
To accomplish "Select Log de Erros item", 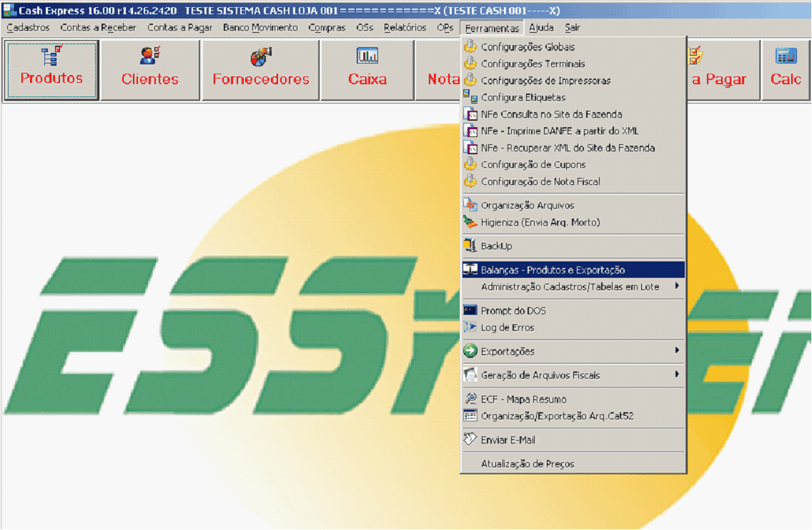I will (507, 328).
